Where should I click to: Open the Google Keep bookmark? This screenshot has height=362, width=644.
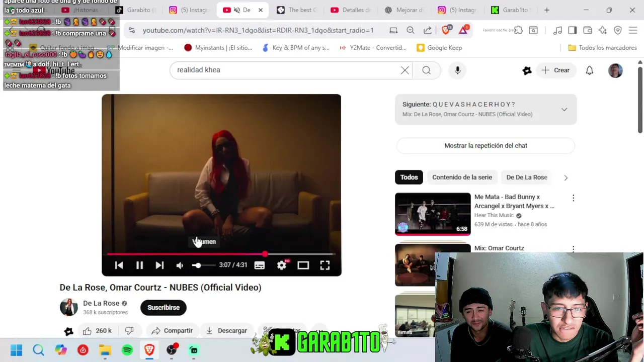(439, 48)
